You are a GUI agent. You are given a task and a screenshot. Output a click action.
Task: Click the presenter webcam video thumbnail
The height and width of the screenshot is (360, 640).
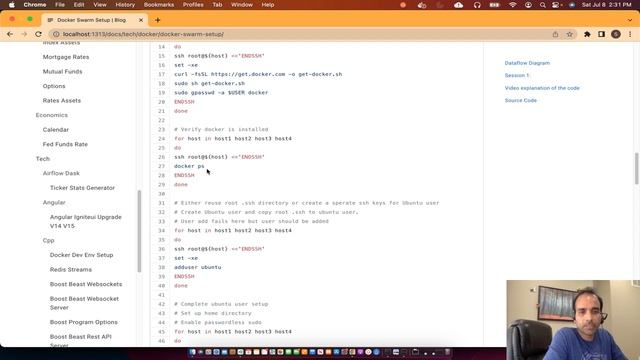pyautogui.click(x=573, y=320)
